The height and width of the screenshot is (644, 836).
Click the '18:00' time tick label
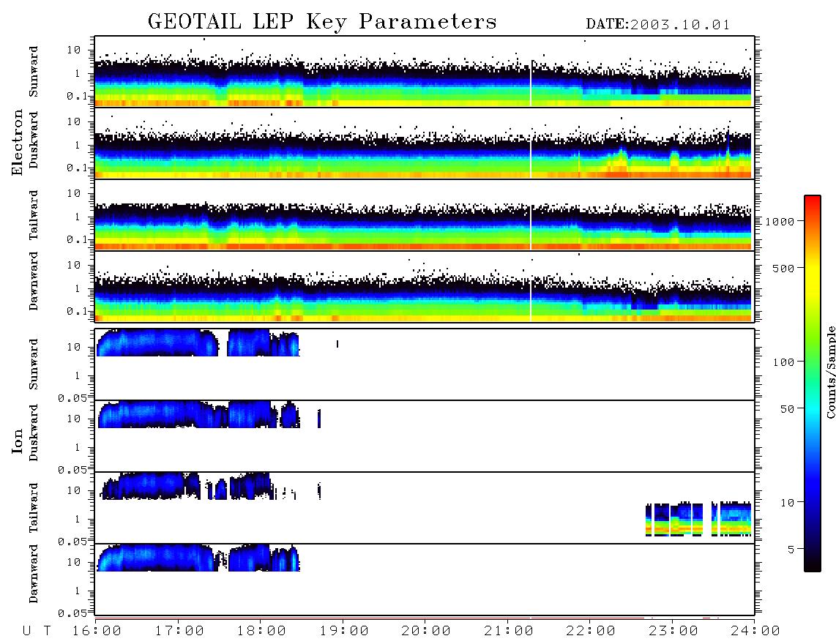click(261, 632)
